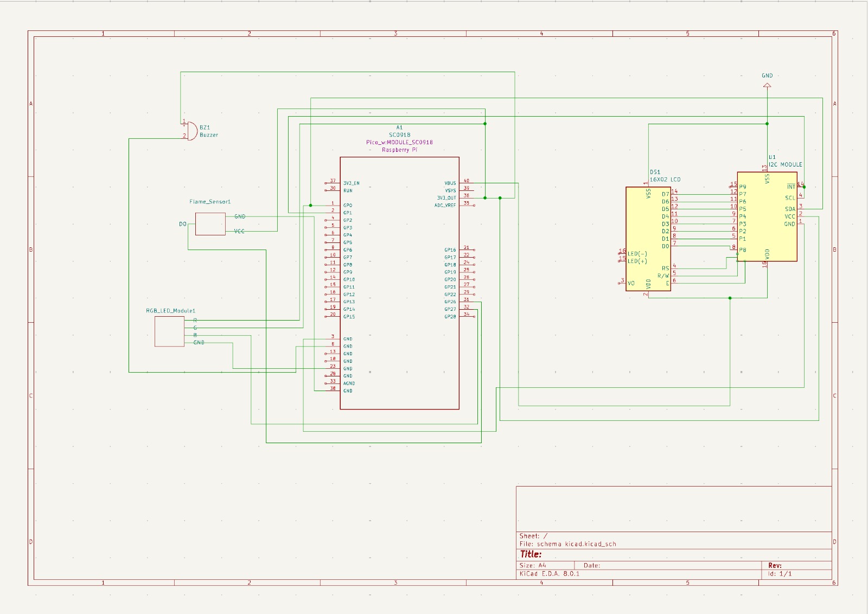The image size is (868, 614).
Task: Click the LCD 'LED(-)' pin label
Action: [637, 254]
